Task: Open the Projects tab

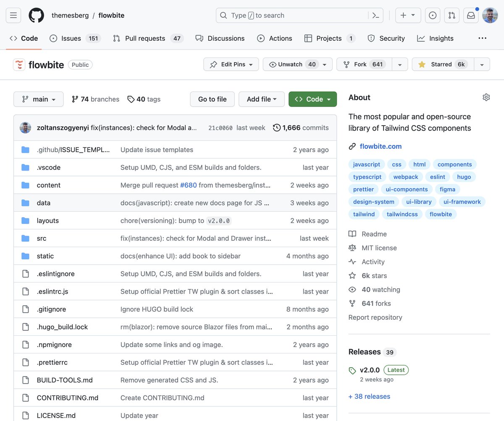Action: tap(330, 38)
